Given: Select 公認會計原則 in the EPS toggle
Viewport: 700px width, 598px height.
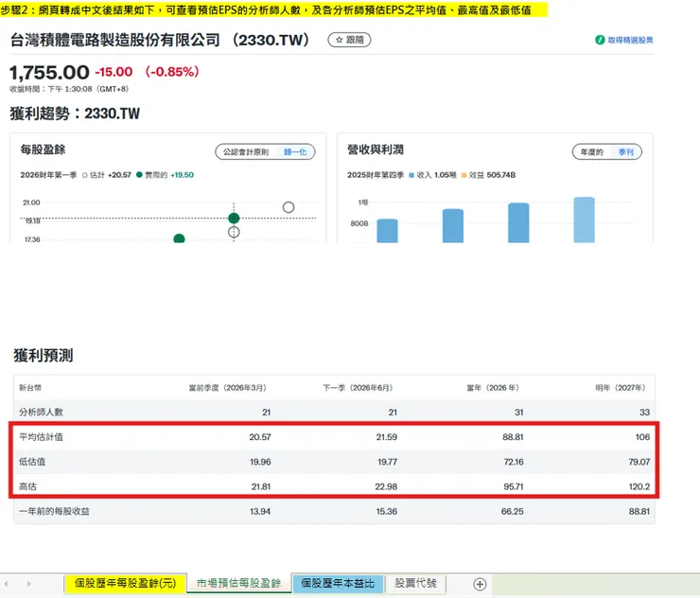Looking at the screenshot, I should (x=246, y=151).
